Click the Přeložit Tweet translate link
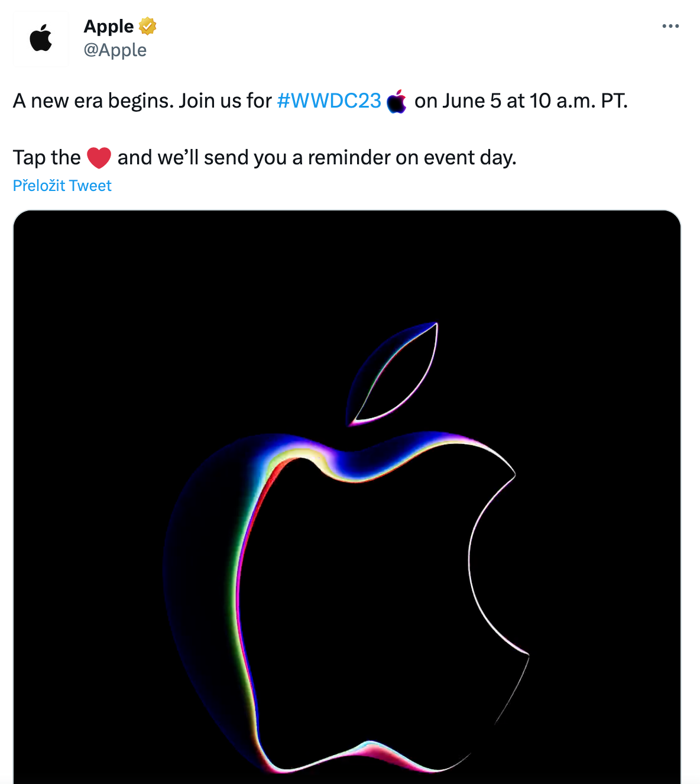The width and height of the screenshot is (700, 784). [62, 186]
